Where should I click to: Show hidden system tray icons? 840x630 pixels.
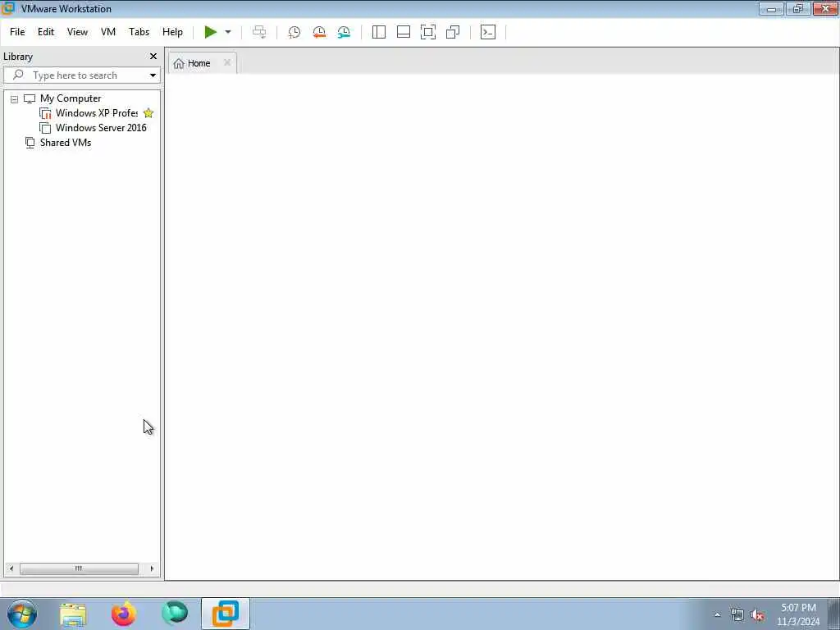tap(717, 615)
